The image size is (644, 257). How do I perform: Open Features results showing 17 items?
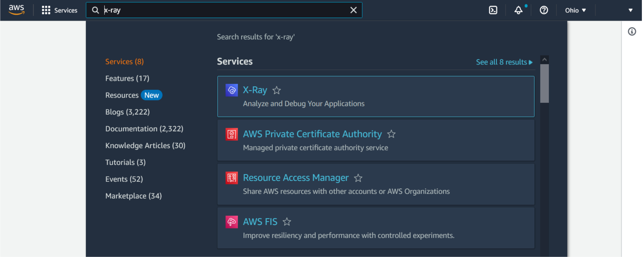(127, 78)
